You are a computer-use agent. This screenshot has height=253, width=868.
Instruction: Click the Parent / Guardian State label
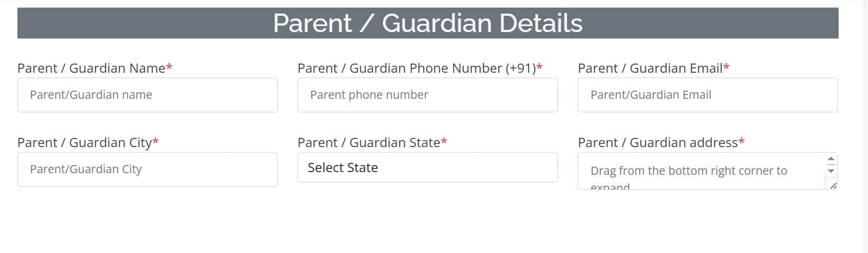(x=369, y=142)
